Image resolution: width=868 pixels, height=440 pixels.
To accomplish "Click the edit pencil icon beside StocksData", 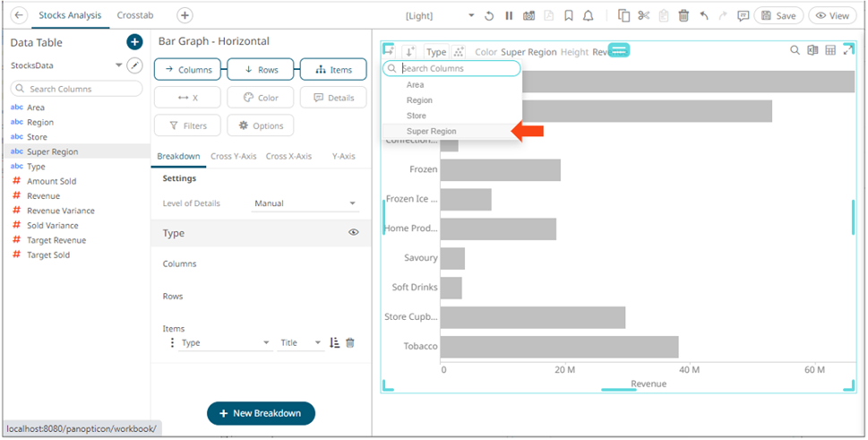I will pos(134,65).
